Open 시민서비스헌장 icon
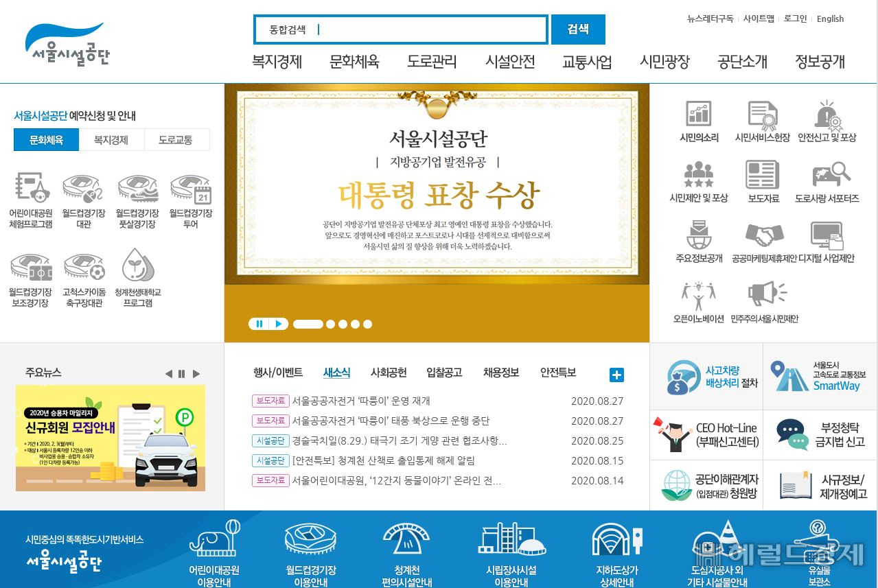Screen dimensions: 878x588 pos(762,115)
